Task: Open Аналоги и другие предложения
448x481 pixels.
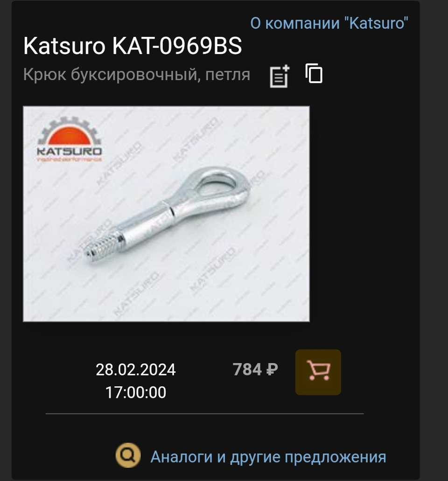Action: (x=268, y=457)
